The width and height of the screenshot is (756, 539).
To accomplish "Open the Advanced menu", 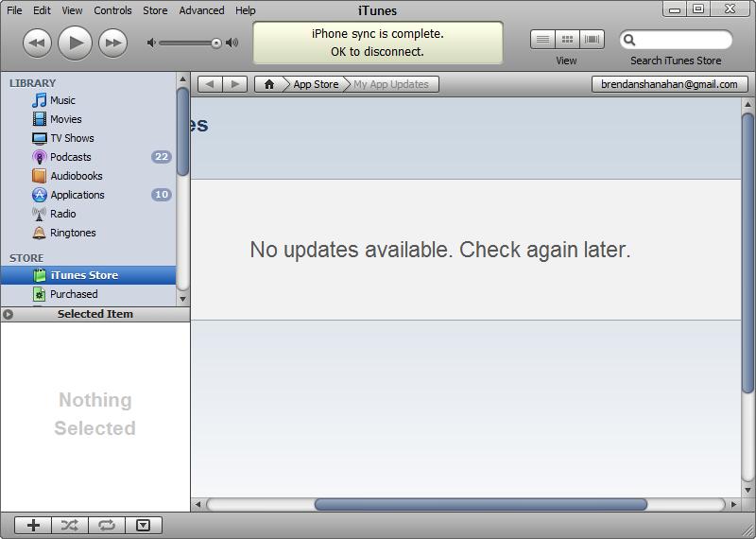I will [201, 10].
